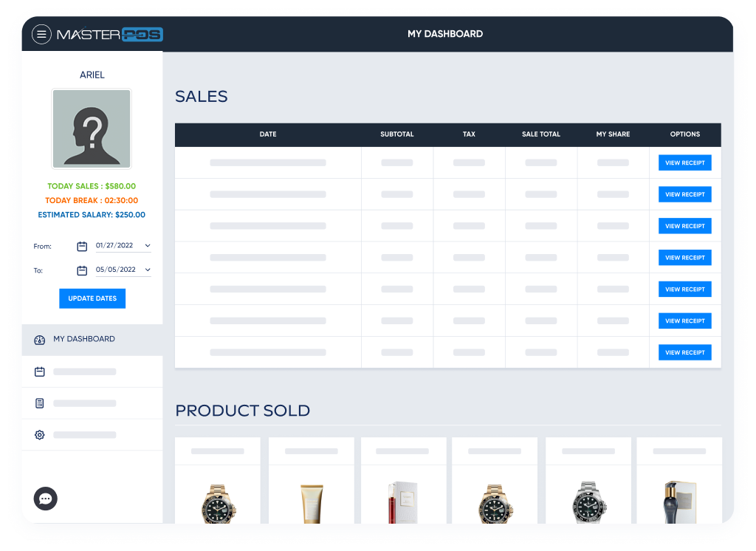Click the OPTIONS column header

[684, 134]
